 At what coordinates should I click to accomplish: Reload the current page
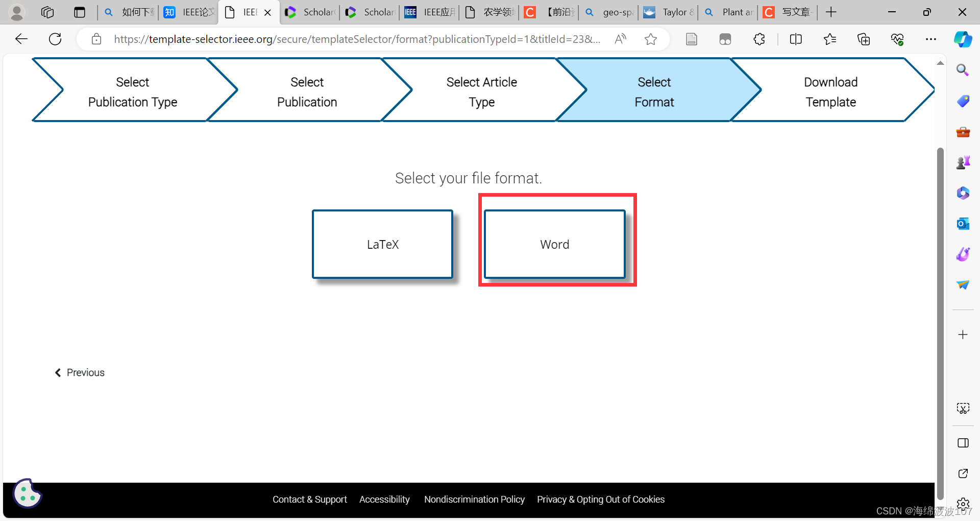55,39
